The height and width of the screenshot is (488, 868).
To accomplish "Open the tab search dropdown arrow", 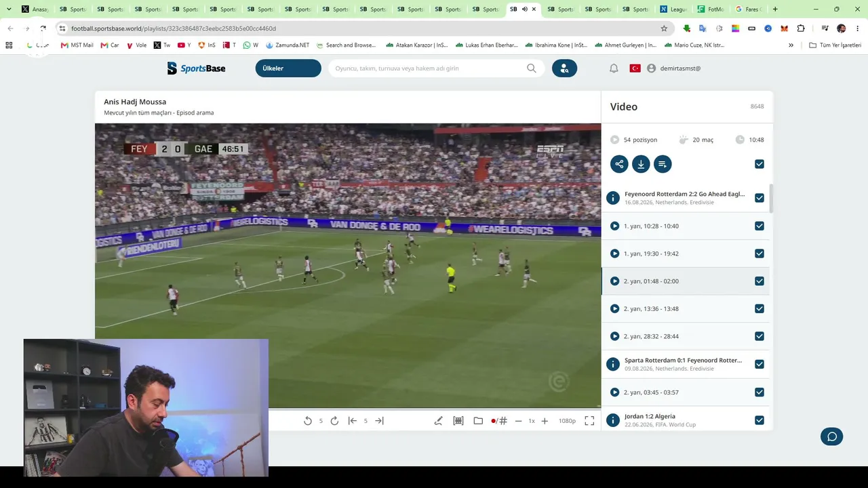I will pos(9,9).
